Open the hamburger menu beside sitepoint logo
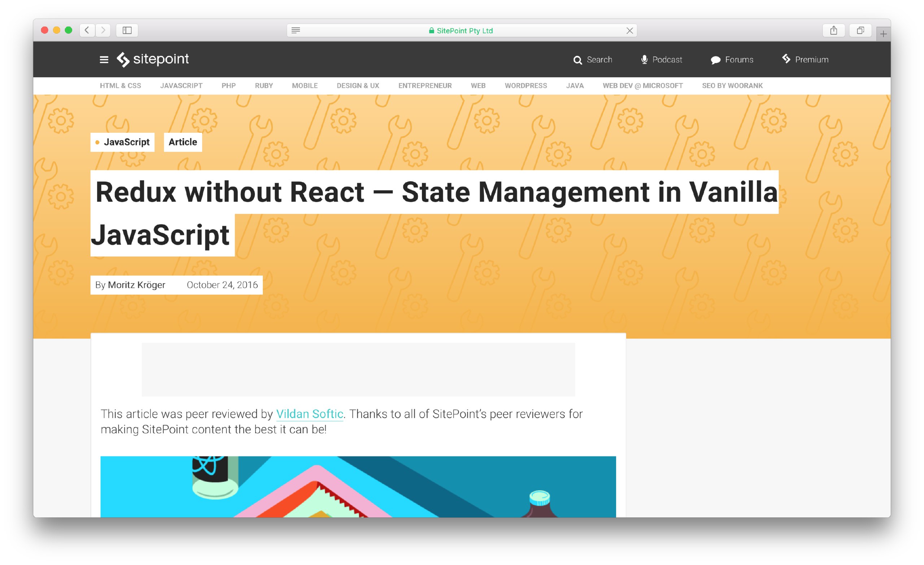This screenshot has width=924, height=565. tap(104, 60)
